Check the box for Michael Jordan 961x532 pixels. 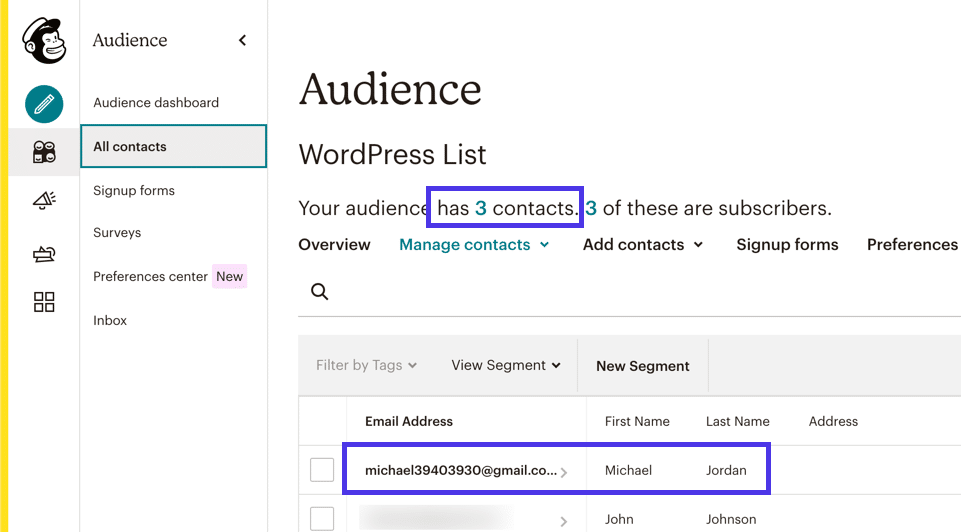[322, 470]
